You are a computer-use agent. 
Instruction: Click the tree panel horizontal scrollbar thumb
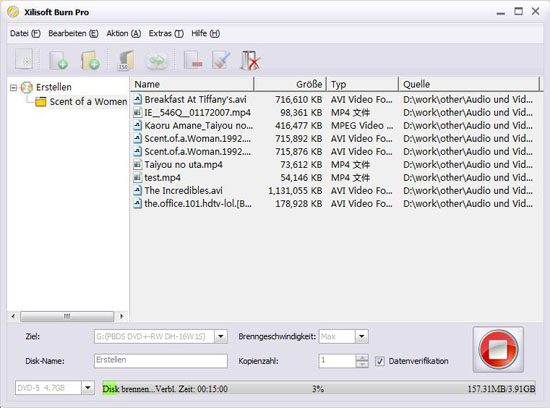point(67,316)
